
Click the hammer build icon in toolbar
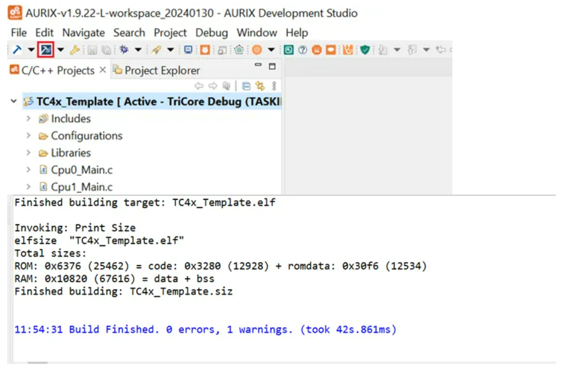tap(17, 50)
